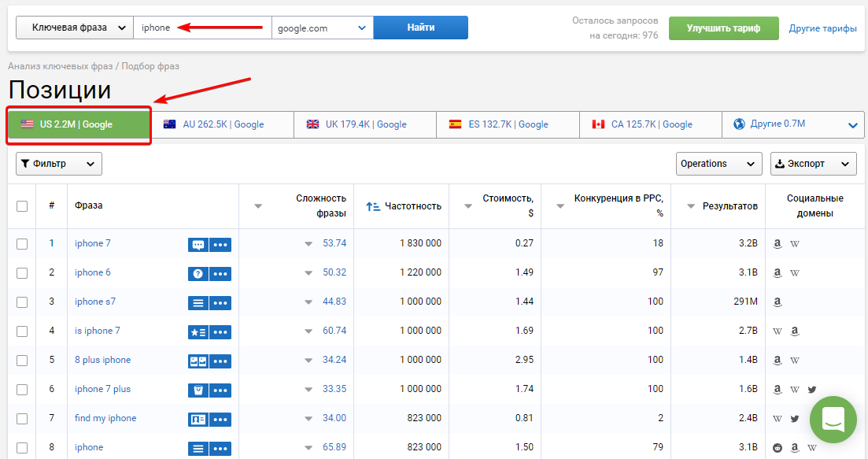
Task: Sort by the Результатов column header
Action: [x=729, y=206]
